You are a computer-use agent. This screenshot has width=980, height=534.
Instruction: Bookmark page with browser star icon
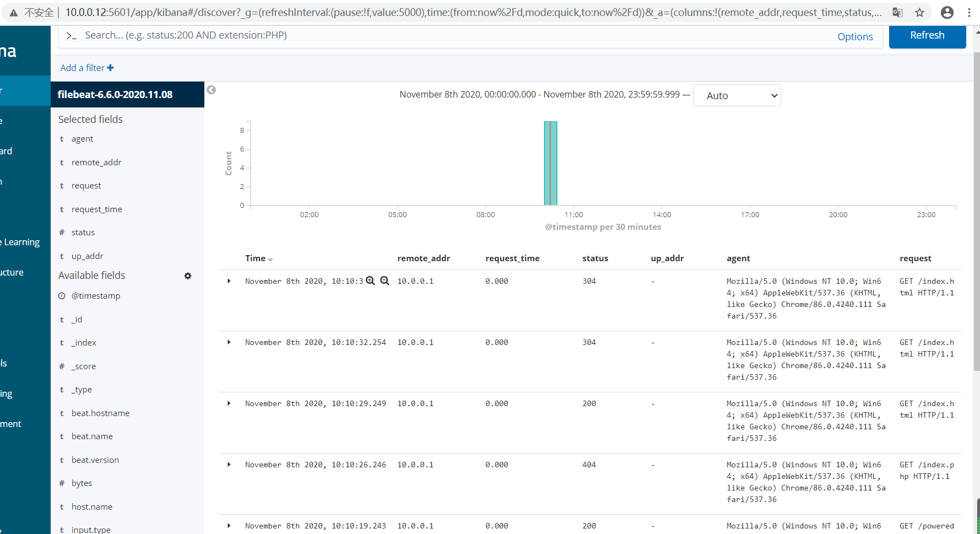[x=919, y=12]
